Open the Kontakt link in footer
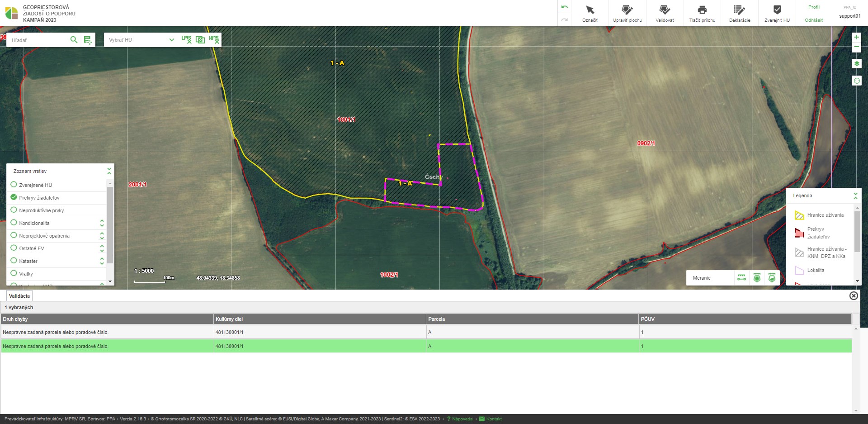Viewport: 868px width, 424px height. tap(494, 419)
